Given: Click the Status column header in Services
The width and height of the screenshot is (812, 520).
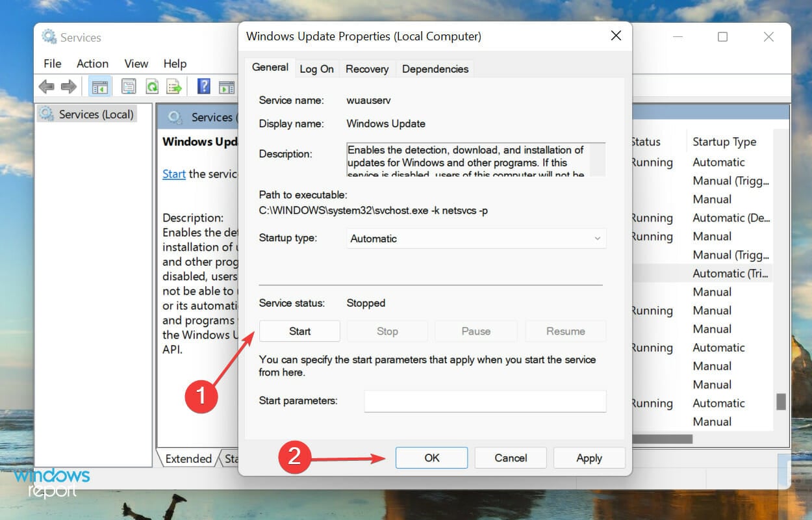Looking at the screenshot, I should pos(646,142).
